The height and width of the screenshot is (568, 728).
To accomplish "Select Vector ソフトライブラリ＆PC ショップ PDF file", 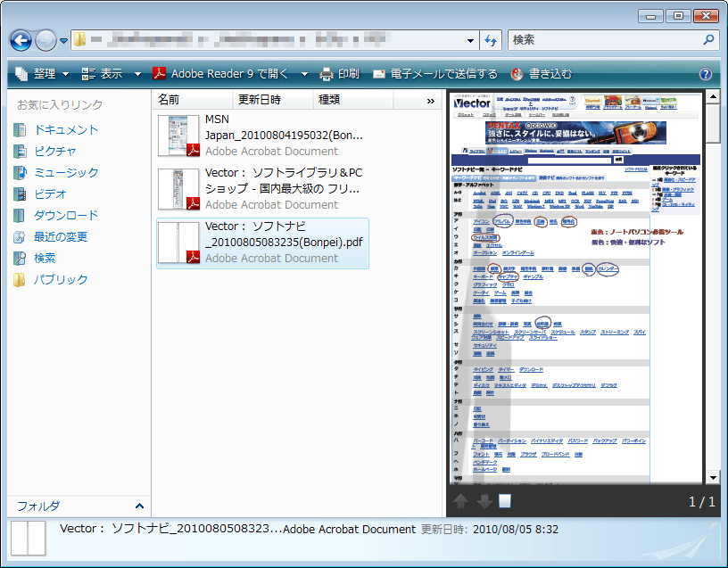I will (x=263, y=188).
